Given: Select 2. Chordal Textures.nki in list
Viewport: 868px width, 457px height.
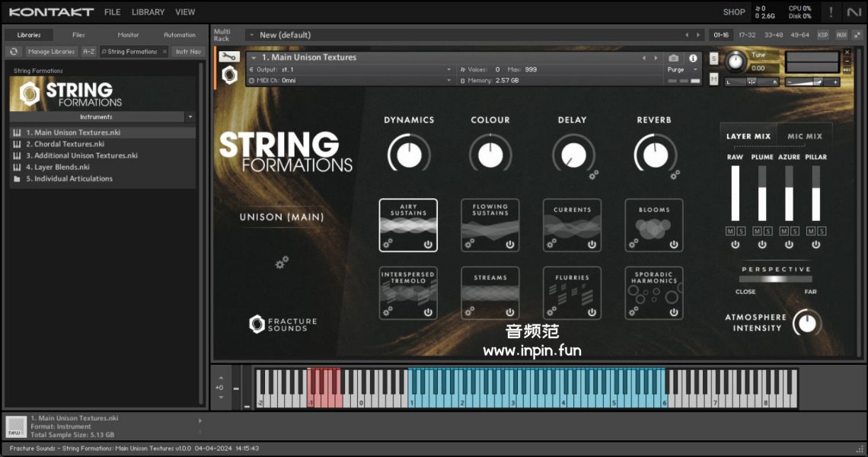Looking at the screenshot, I should click(65, 144).
